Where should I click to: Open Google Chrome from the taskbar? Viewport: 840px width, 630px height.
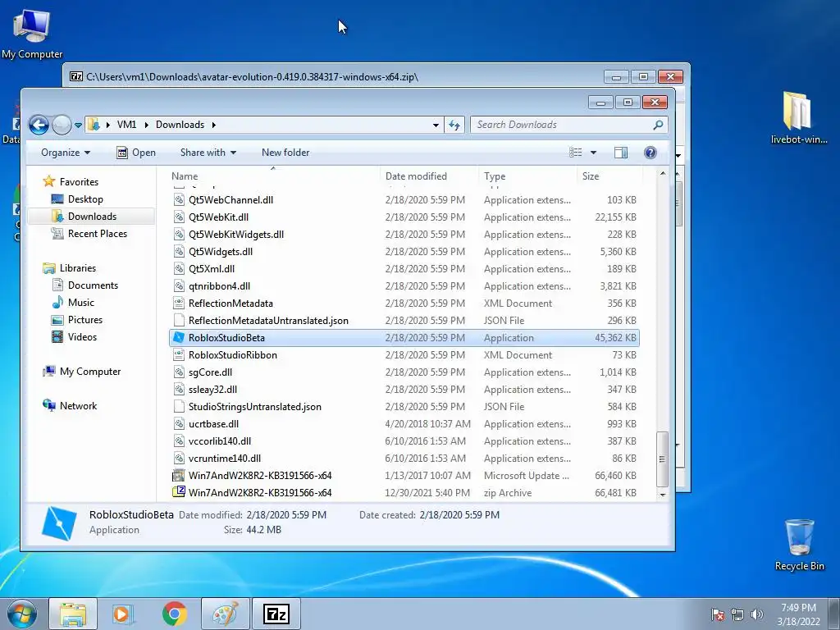point(175,614)
